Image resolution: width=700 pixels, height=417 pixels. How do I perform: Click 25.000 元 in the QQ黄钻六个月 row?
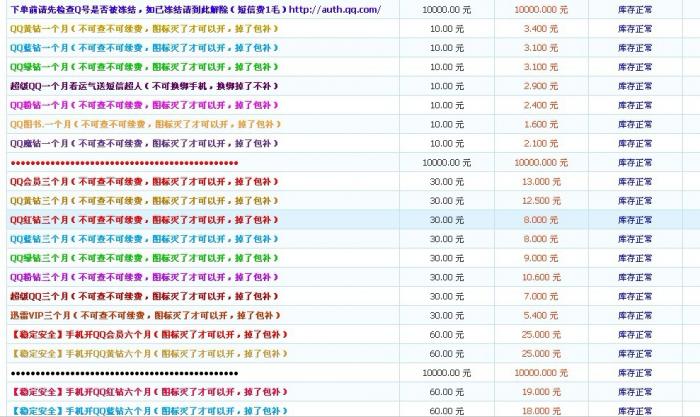[541, 354]
